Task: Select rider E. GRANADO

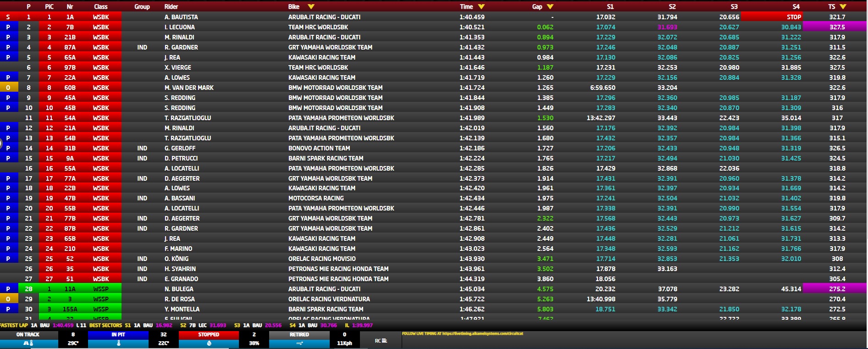Action: click(x=181, y=279)
